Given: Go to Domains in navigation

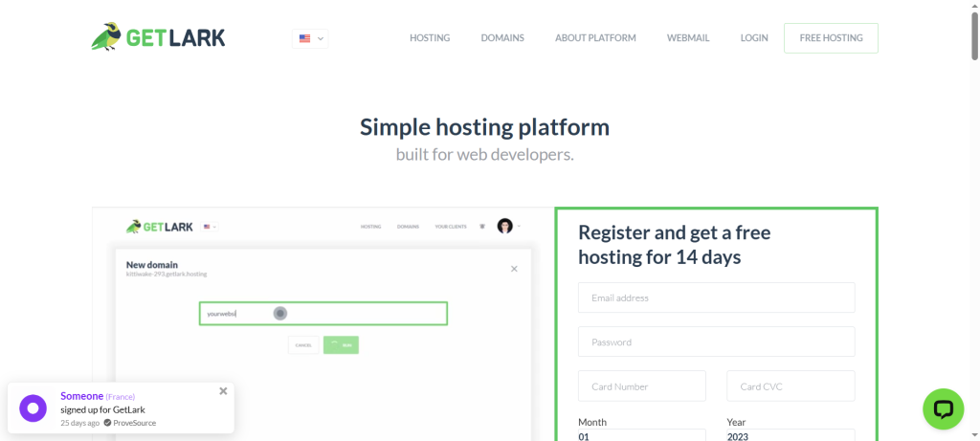Looking at the screenshot, I should click(502, 38).
